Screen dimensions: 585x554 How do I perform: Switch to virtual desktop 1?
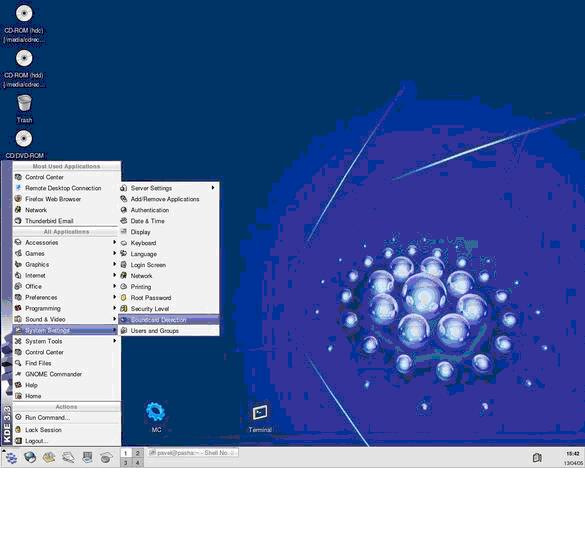pos(126,453)
